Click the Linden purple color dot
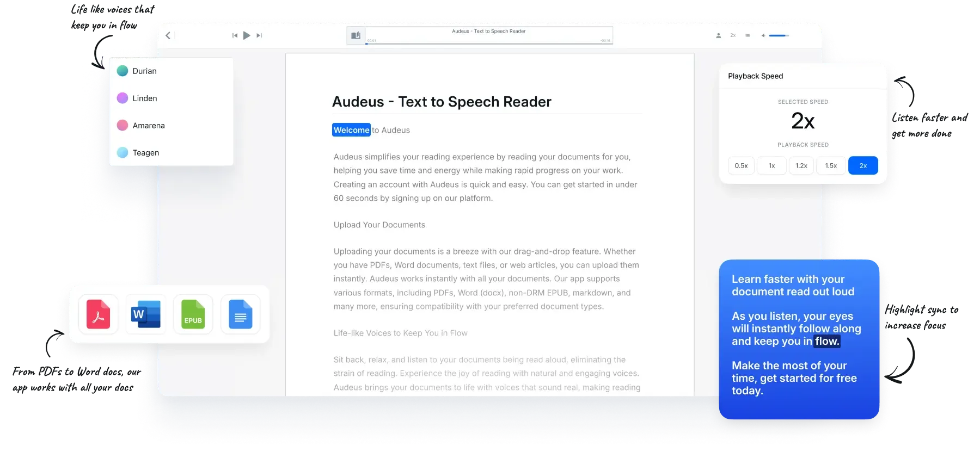The height and width of the screenshot is (452, 980). pyautogui.click(x=122, y=98)
